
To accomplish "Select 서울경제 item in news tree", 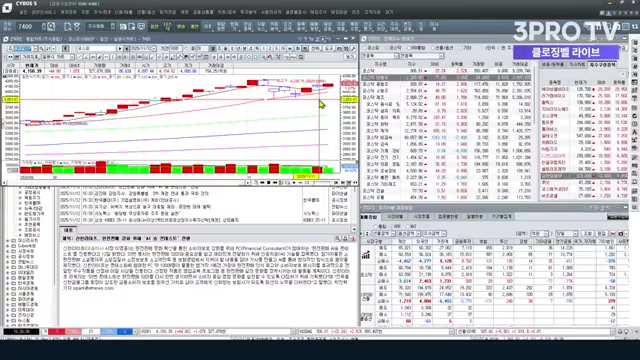I will click(x=26, y=294).
